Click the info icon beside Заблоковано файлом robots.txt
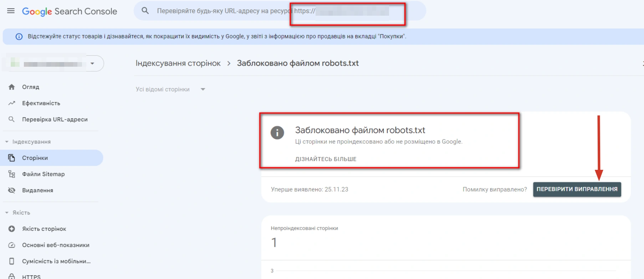Screen dimensions: 644x279 277,133
